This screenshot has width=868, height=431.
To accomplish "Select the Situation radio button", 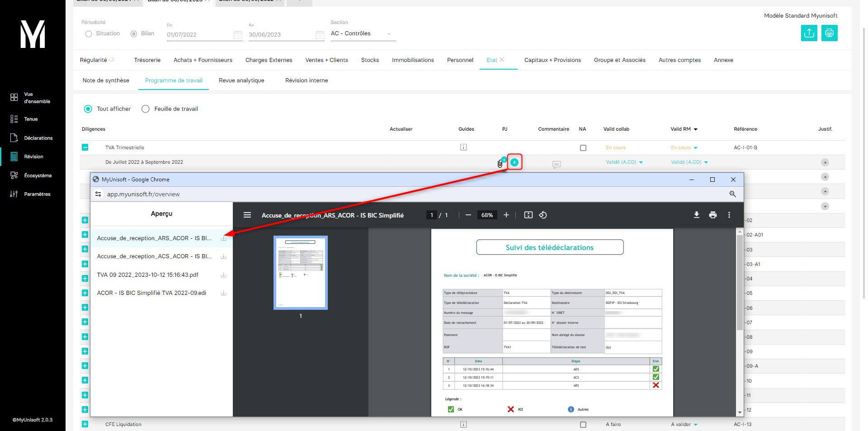I will coord(89,34).
